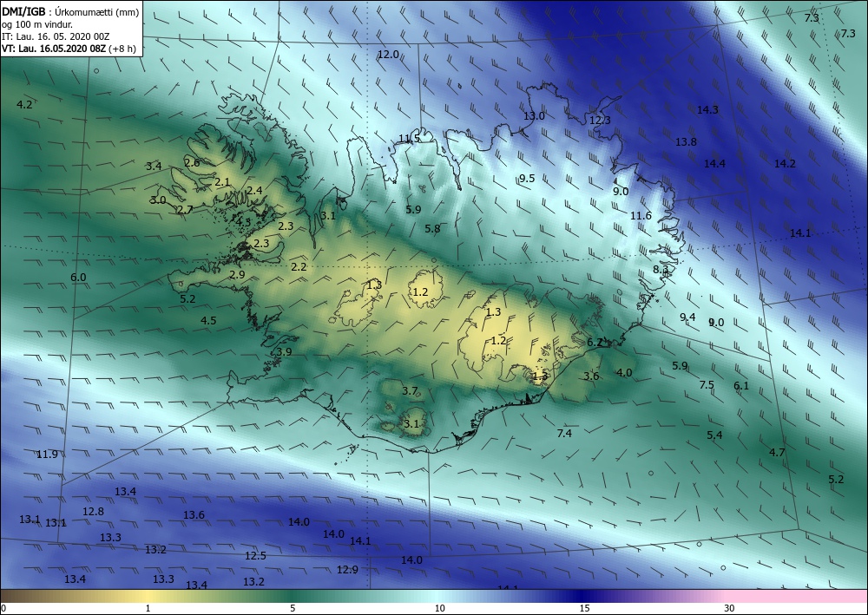
Task: Click the 9.4 value on the map
Action: 687,317
